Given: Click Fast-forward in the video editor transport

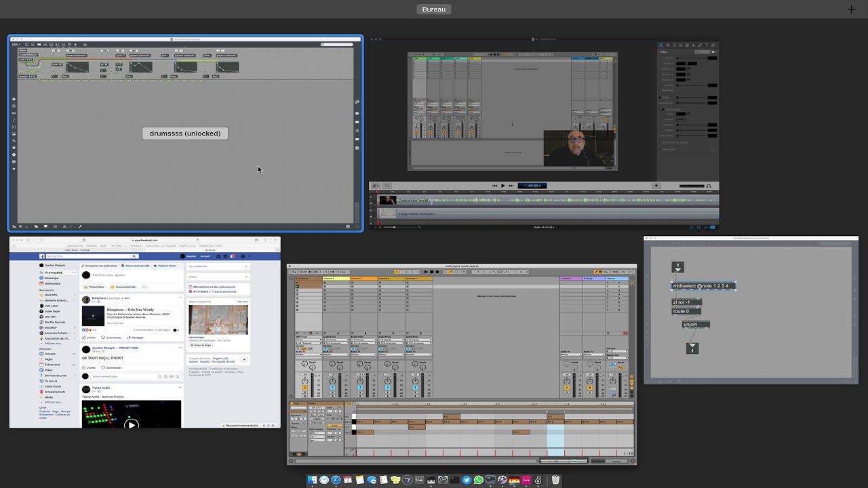Looking at the screenshot, I should [x=511, y=186].
